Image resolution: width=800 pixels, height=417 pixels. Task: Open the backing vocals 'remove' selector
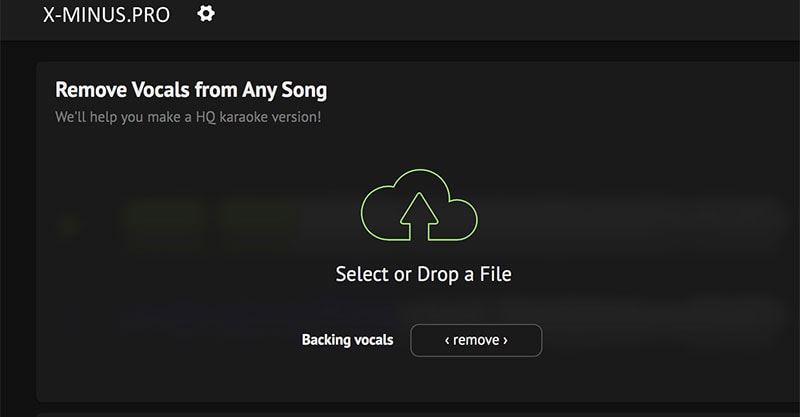tap(476, 340)
